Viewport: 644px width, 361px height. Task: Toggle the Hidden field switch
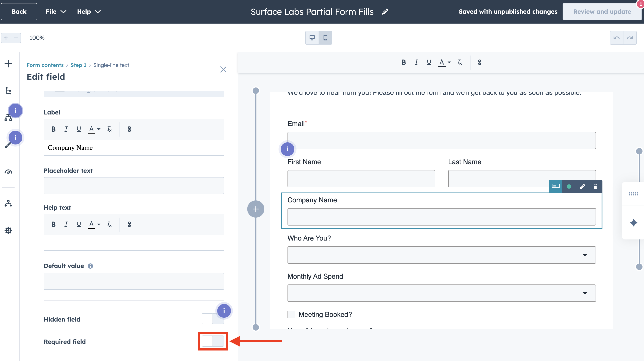[213, 319]
